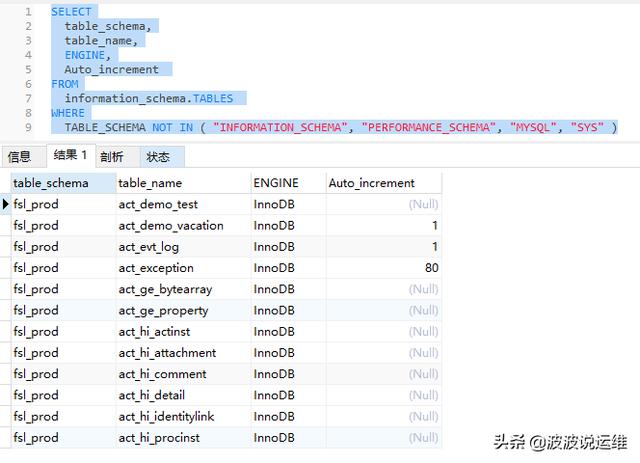
Task: Click the Auto_increment column header
Action: pyautogui.click(x=384, y=183)
